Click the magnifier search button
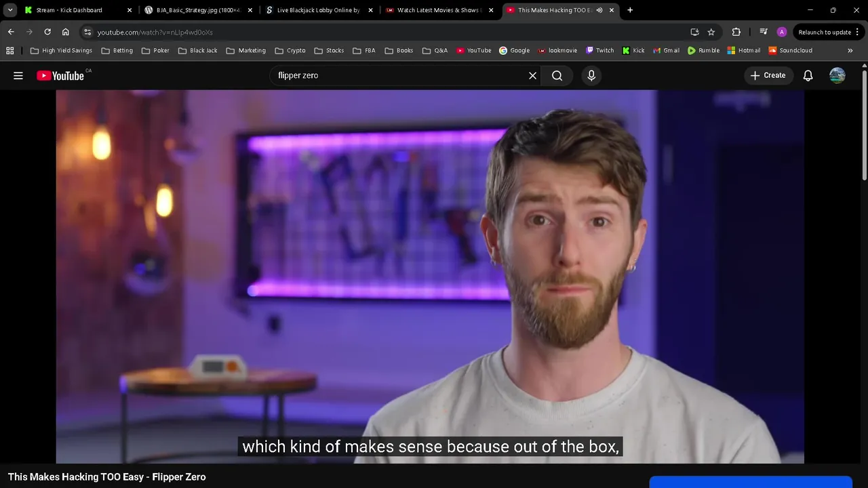 pyautogui.click(x=557, y=76)
